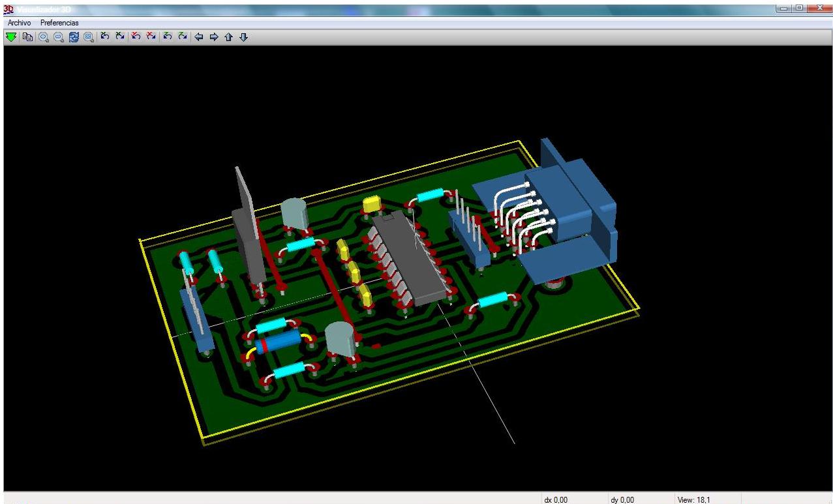Pan the view up with the arrow icon
The image size is (833, 504).
pos(229,37)
